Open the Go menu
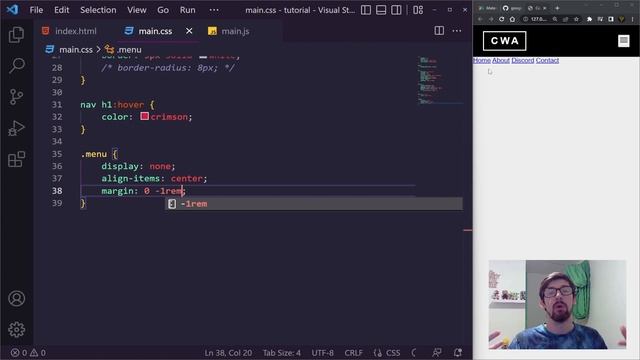Screen dimensions: 640x360 (x=163, y=10)
